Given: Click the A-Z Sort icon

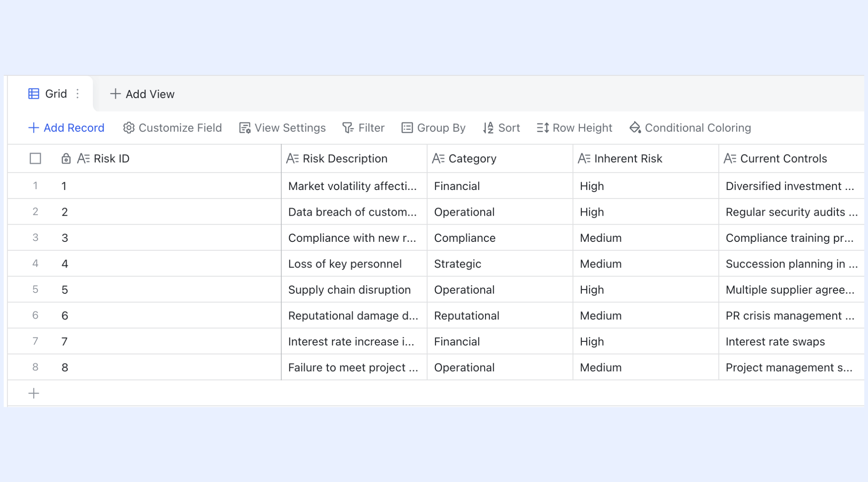Looking at the screenshot, I should tap(488, 128).
